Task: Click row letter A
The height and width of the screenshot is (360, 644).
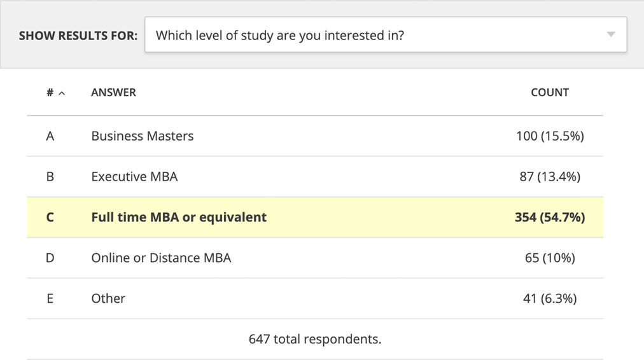Action: coord(50,136)
